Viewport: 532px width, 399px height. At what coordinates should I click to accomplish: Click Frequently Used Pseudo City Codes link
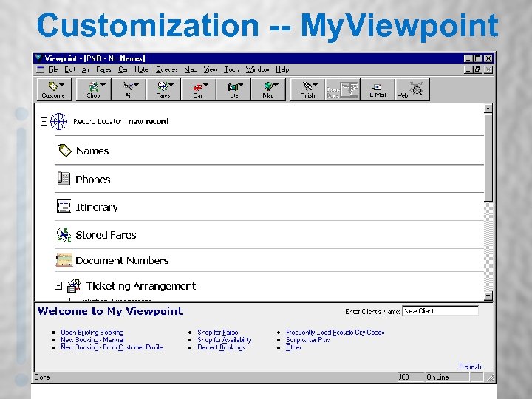335,332
